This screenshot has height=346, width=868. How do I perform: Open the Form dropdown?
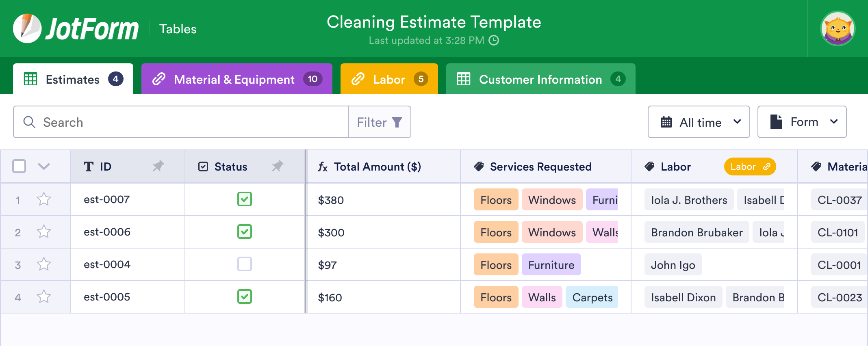point(802,122)
